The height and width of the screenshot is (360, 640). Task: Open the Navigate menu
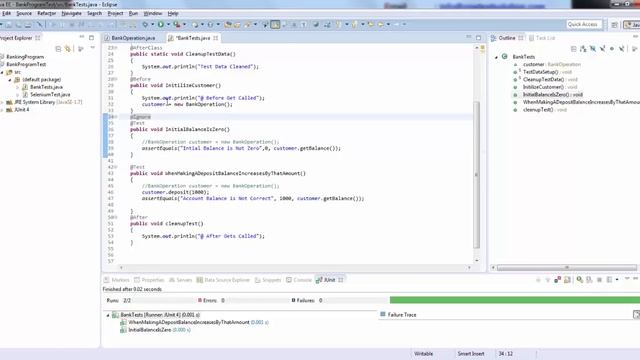tap(71, 13)
